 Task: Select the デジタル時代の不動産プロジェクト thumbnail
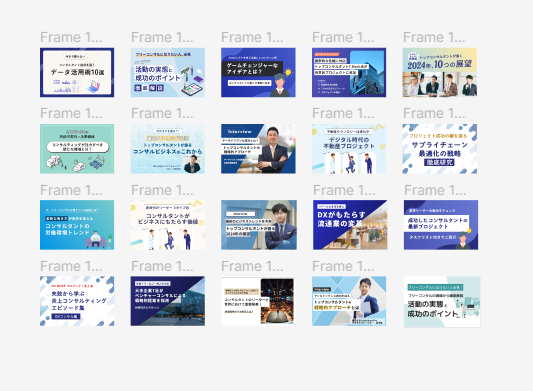(x=349, y=149)
